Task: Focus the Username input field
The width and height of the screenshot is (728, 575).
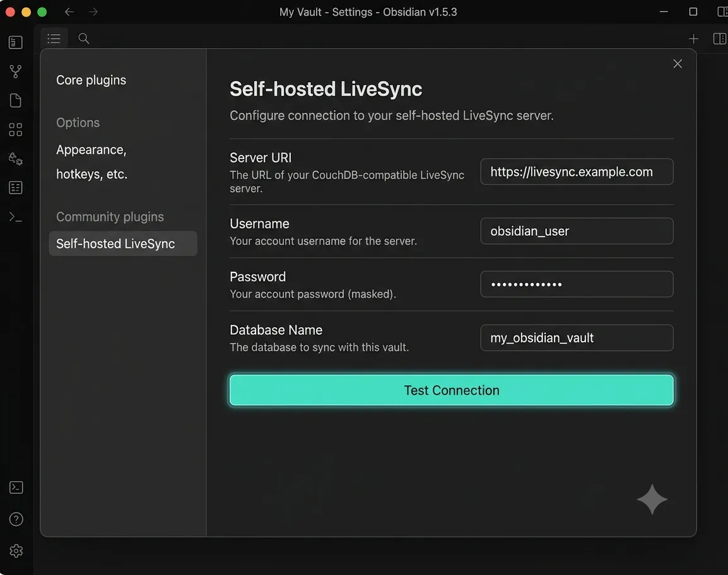Action: tap(577, 231)
